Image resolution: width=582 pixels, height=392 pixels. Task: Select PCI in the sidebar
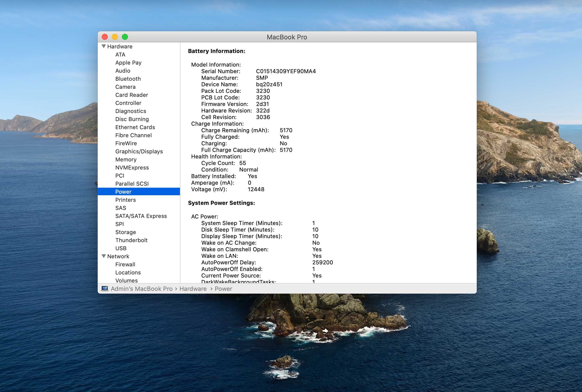pyautogui.click(x=120, y=176)
